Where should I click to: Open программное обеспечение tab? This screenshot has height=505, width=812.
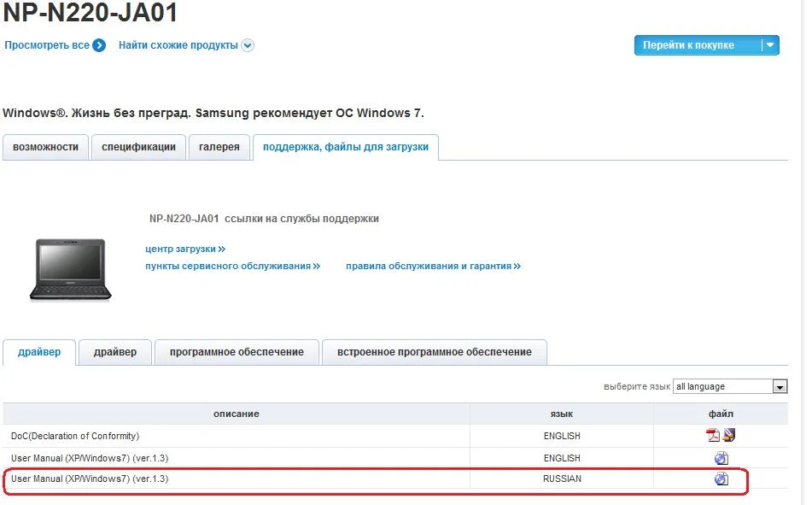pyautogui.click(x=237, y=352)
